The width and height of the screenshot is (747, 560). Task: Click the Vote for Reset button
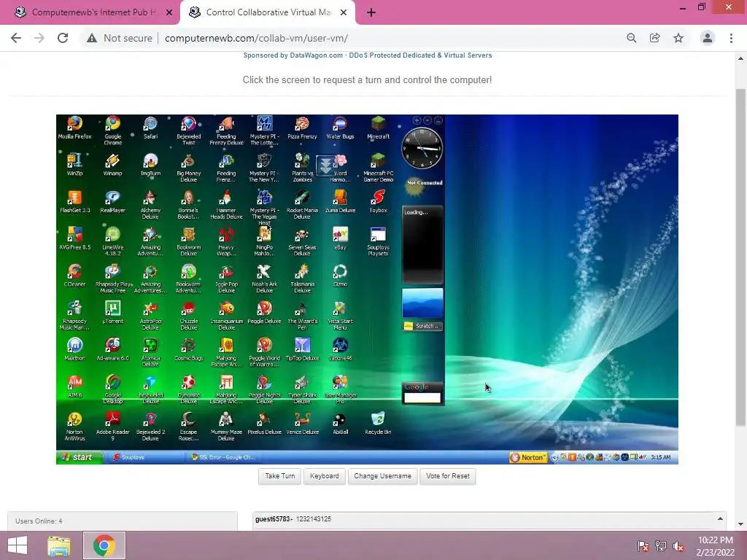point(448,476)
